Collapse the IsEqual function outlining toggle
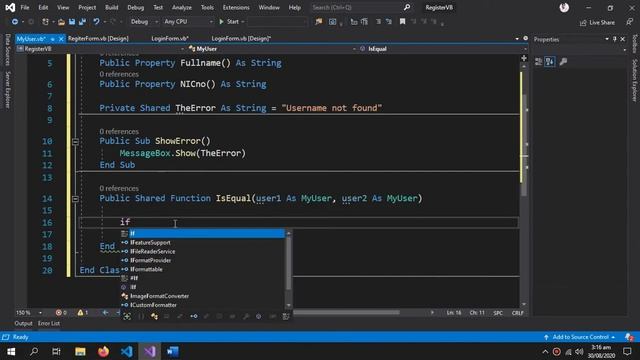The height and width of the screenshot is (360, 640). (76, 198)
